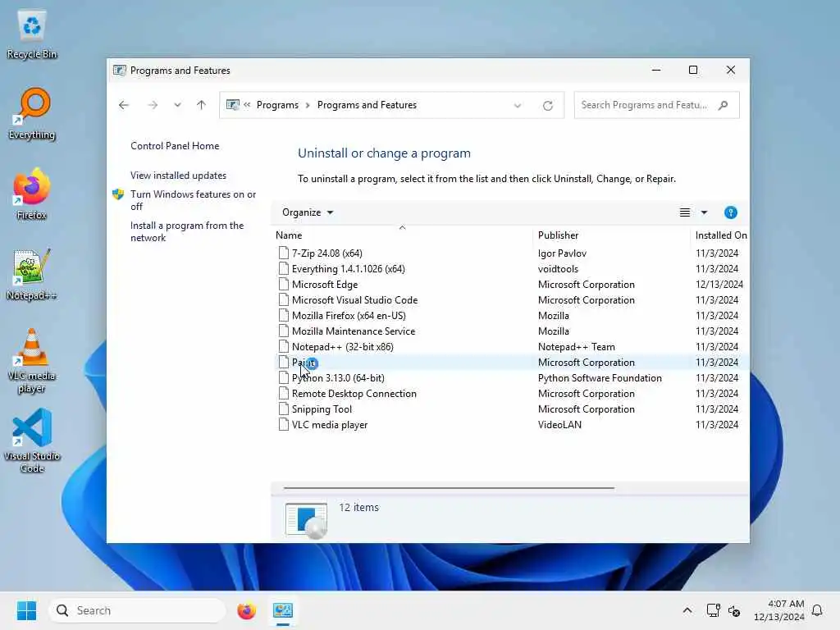
Task: Open Firefox from the taskbar
Action: [x=246, y=610]
